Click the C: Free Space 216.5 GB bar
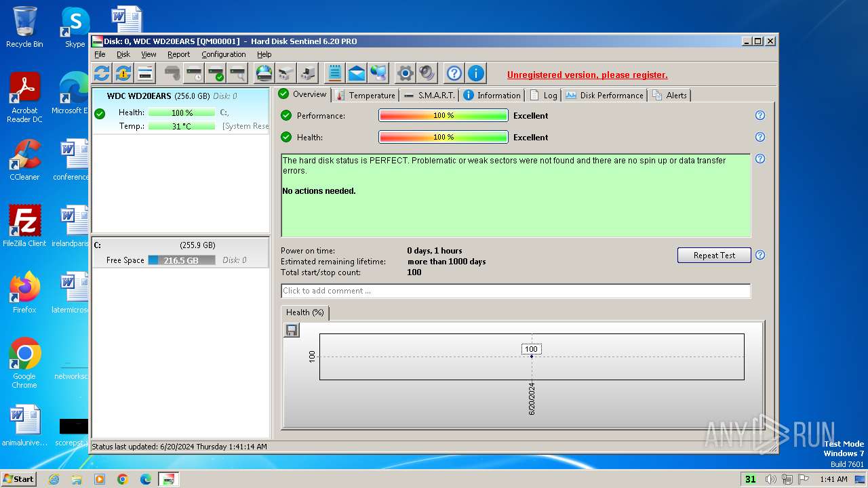868x488 pixels. click(182, 260)
